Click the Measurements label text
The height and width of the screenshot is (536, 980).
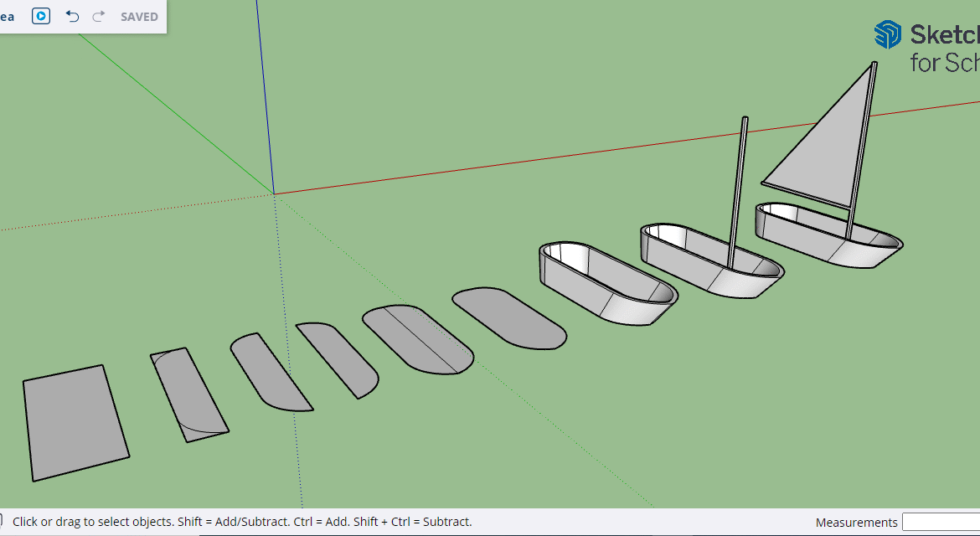click(x=856, y=522)
